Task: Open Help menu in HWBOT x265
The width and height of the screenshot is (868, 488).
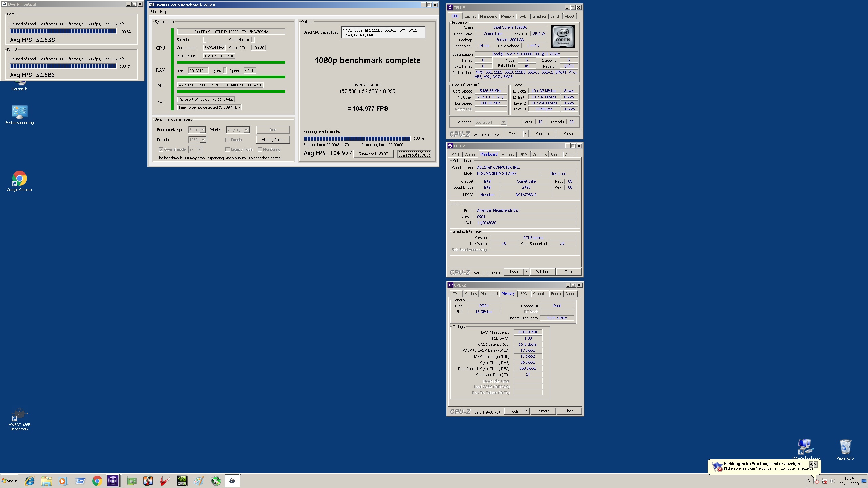Action: [x=164, y=12]
